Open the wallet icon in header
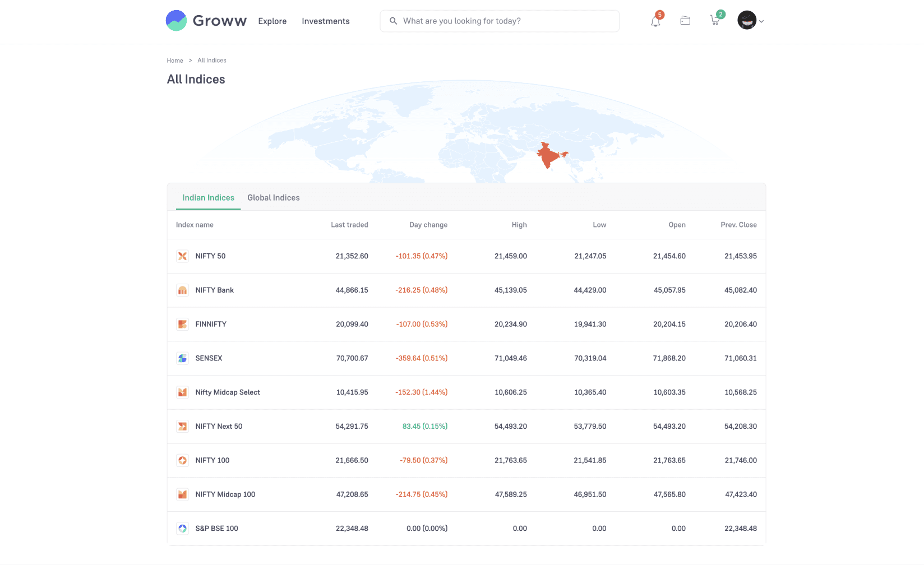Viewport: 924px width, 565px height. tap(685, 21)
